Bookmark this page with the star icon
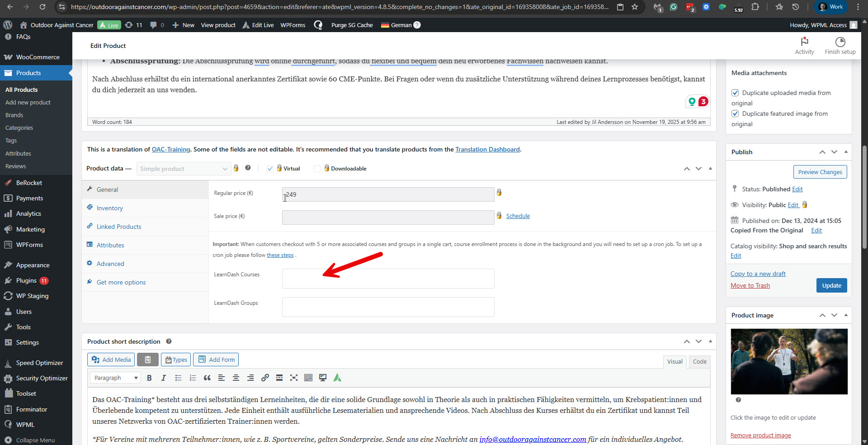The height and width of the screenshot is (445, 868). click(635, 7)
